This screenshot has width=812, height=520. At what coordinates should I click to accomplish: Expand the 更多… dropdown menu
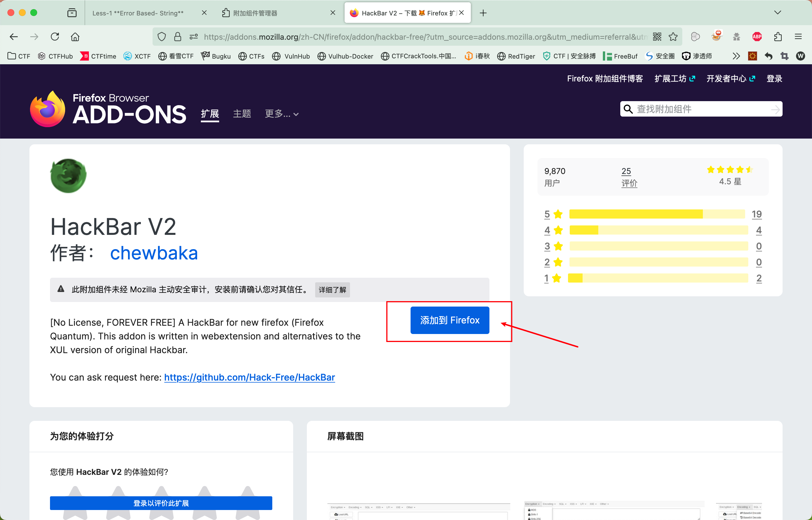pos(282,114)
